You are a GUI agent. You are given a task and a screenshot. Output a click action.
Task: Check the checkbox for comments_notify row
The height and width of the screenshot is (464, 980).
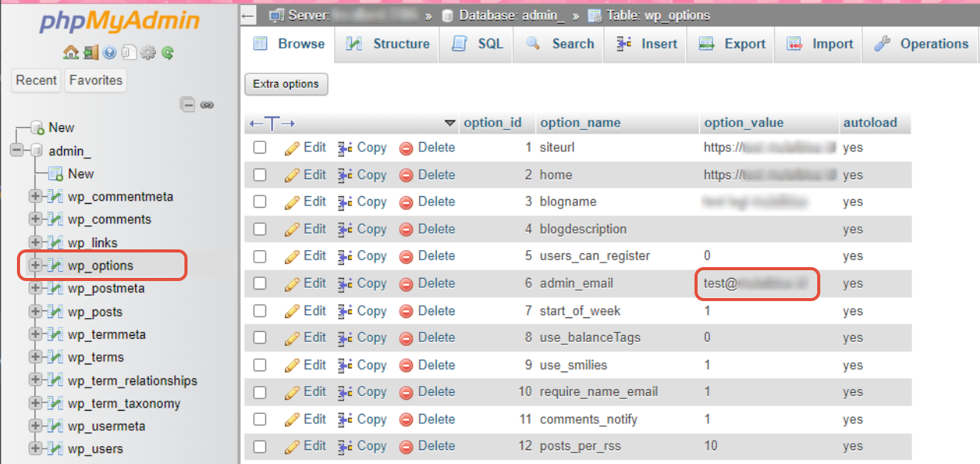point(260,419)
